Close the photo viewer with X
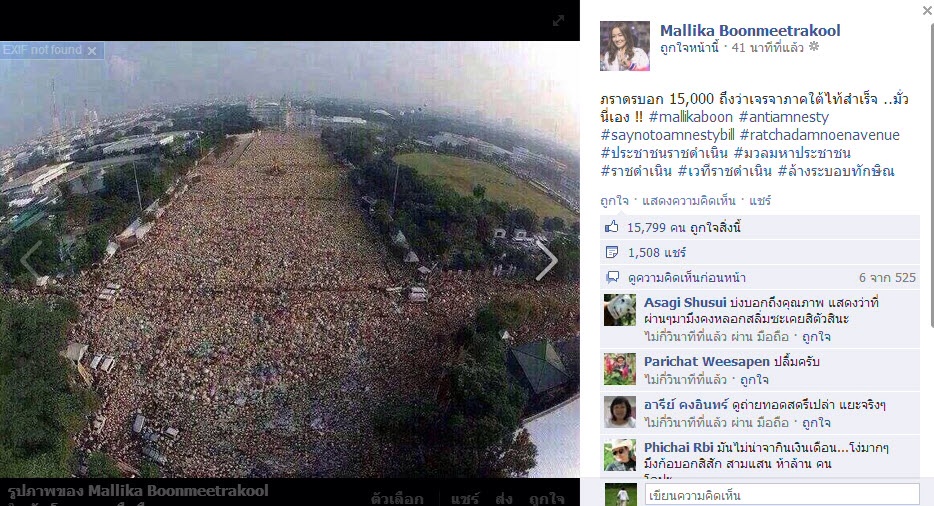934x506 pixels. [x=927, y=10]
